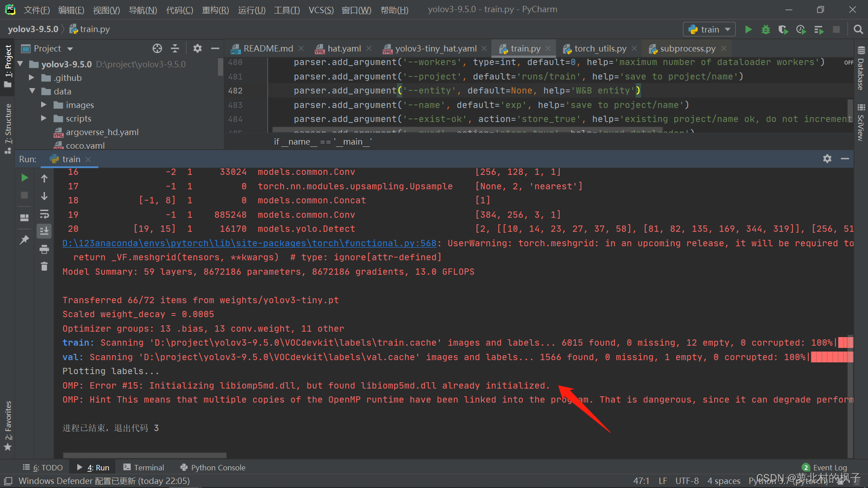Viewport: 868px width, 488px height.
Task: Click the 4: Run tool window button
Action: point(93,467)
